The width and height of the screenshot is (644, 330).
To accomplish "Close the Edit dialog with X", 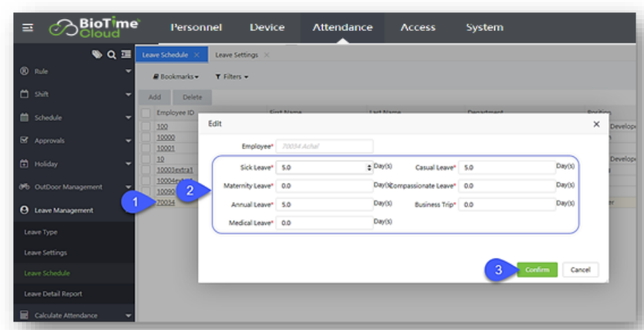I will (596, 124).
